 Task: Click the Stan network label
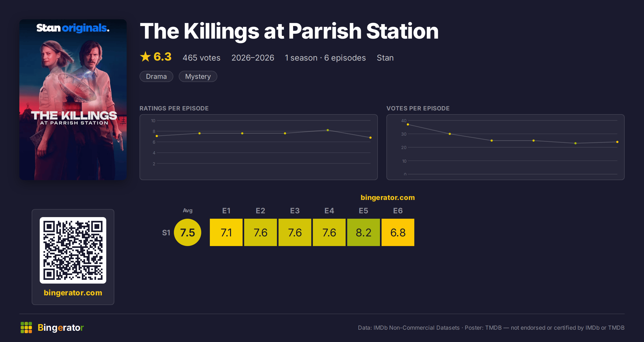[x=385, y=58]
